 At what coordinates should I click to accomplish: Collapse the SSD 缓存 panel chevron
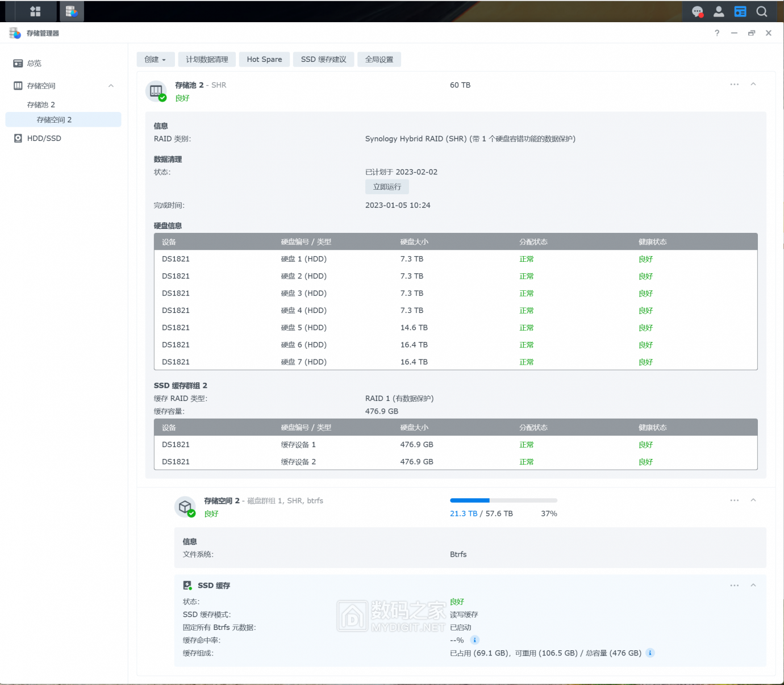click(753, 585)
